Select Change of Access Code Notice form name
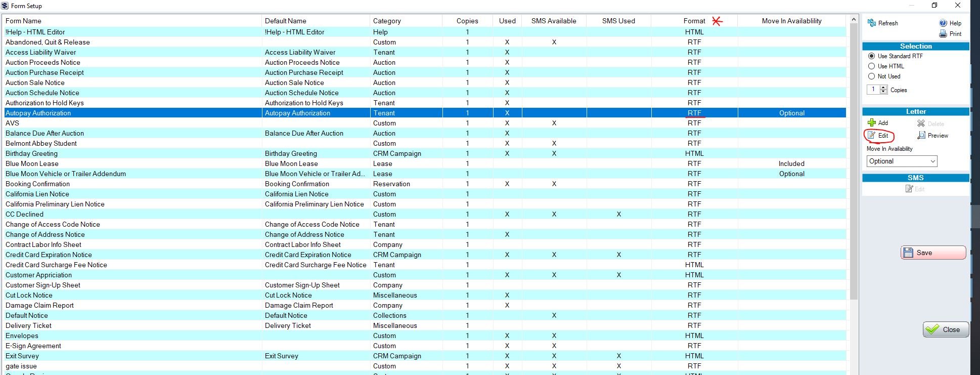This screenshot has width=980, height=375. click(x=53, y=224)
